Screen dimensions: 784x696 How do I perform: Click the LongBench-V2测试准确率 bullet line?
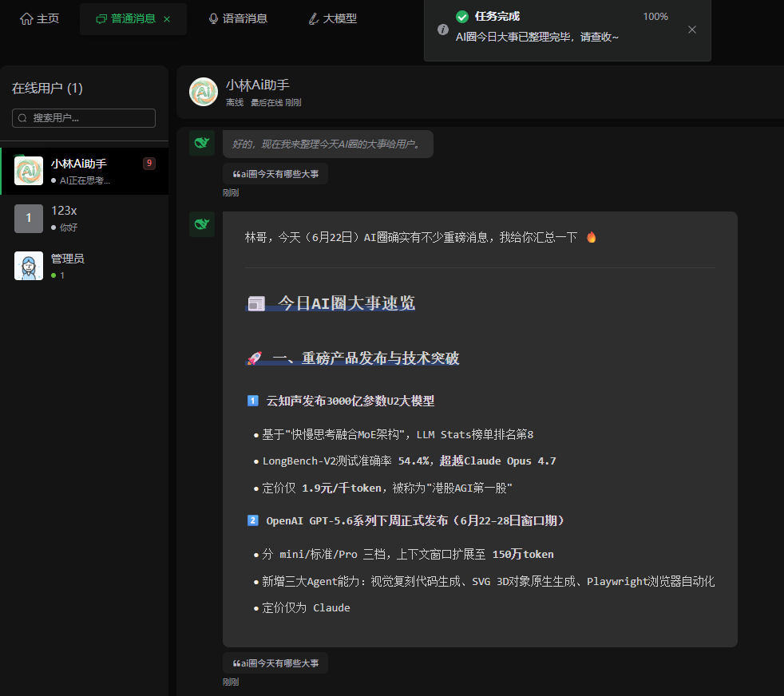[x=409, y=461]
